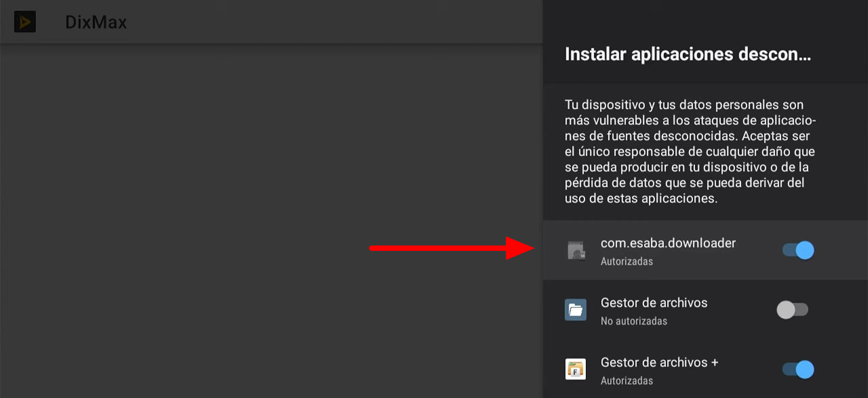Disable the com.esaba.downloader install switch

click(x=797, y=250)
